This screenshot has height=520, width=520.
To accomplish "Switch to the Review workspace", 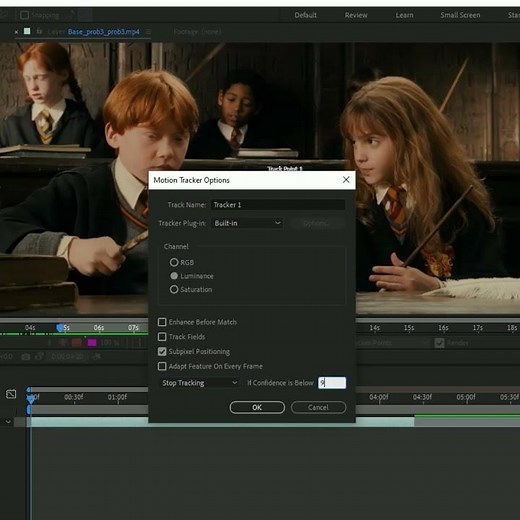I will [356, 15].
